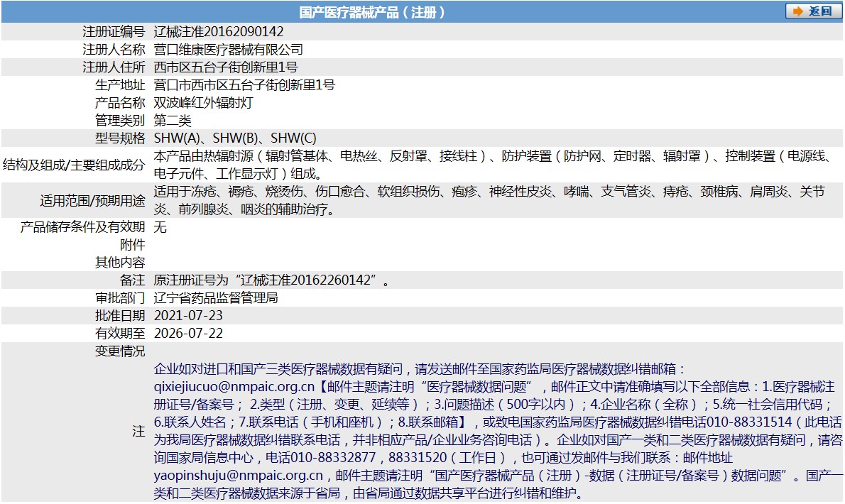Viewport: 845px width, 504px height.
Task: Select storage condition value 无
Action: pyautogui.click(x=160, y=227)
